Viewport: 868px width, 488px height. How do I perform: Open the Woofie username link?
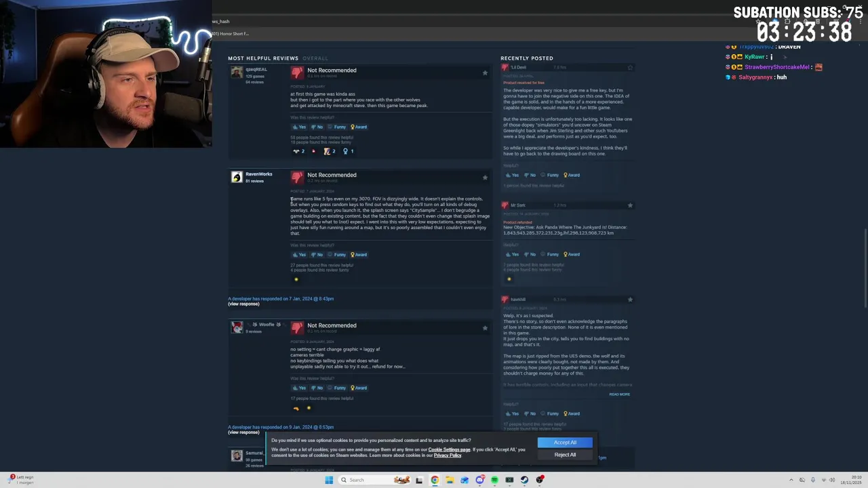click(x=267, y=325)
